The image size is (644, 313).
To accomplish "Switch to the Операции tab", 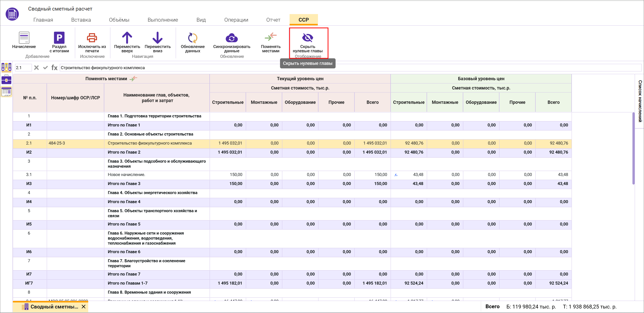I will click(x=236, y=20).
